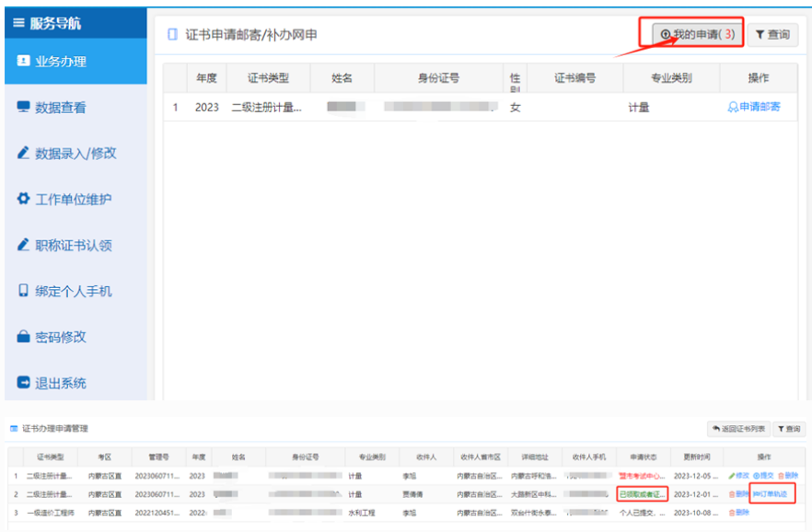Click the gear icon for 工作单位维护
Viewport: 812px width, 532px height.
[24, 200]
